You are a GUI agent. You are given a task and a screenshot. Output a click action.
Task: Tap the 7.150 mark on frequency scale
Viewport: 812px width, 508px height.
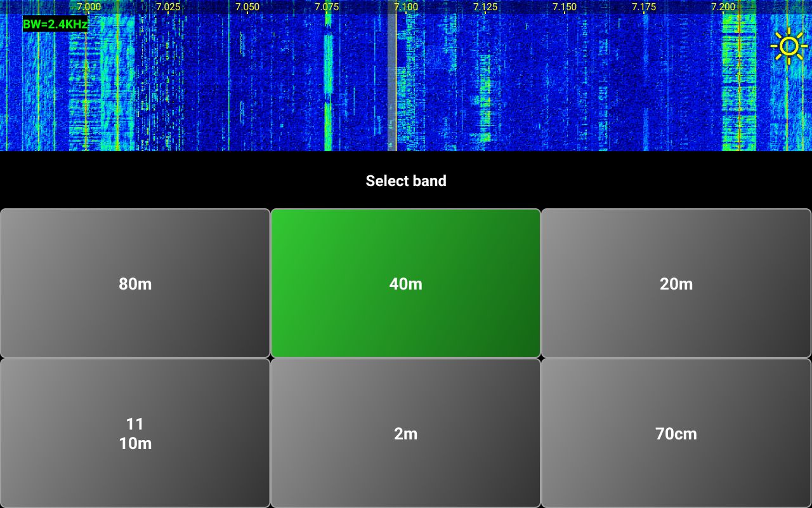pyautogui.click(x=565, y=7)
